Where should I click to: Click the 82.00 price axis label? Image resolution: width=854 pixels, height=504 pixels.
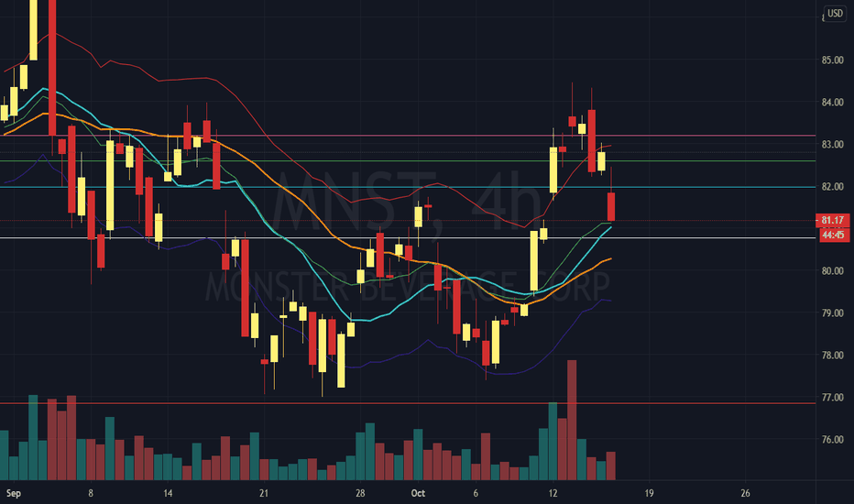[832, 186]
